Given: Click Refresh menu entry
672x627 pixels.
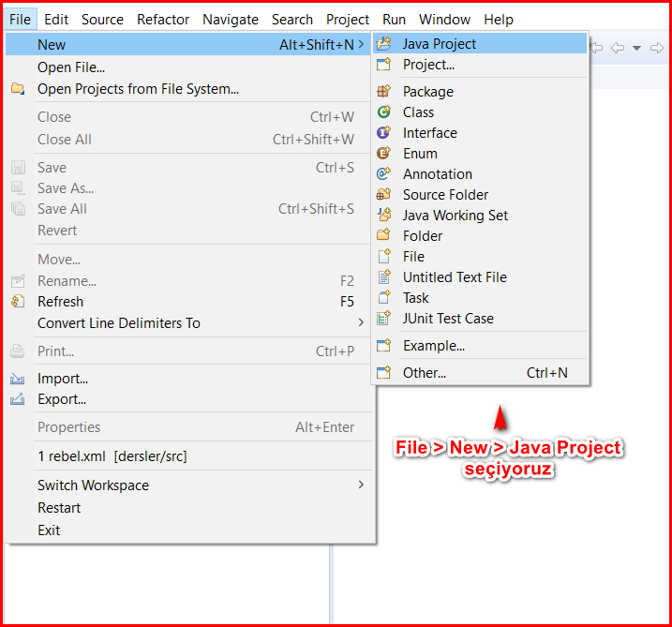Looking at the screenshot, I should point(188,301).
